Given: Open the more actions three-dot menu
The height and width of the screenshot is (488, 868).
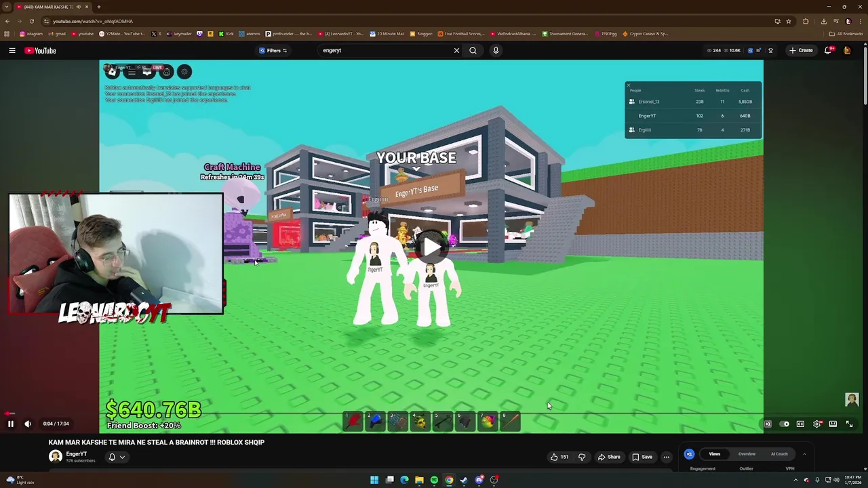Looking at the screenshot, I should tap(666, 457).
